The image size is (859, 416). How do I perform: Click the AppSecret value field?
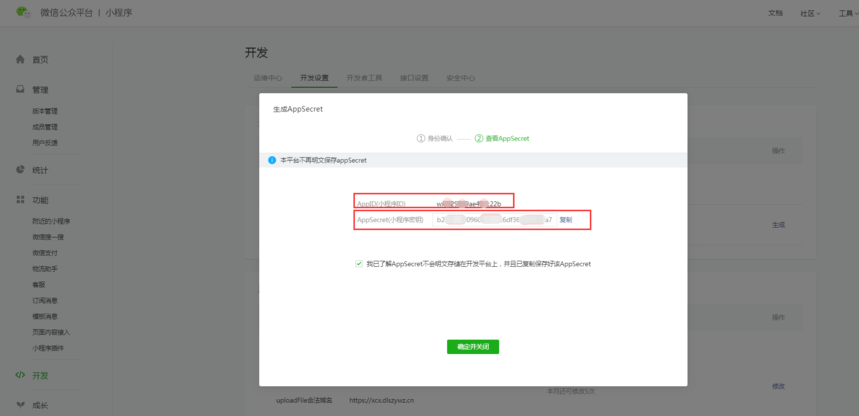(494, 220)
